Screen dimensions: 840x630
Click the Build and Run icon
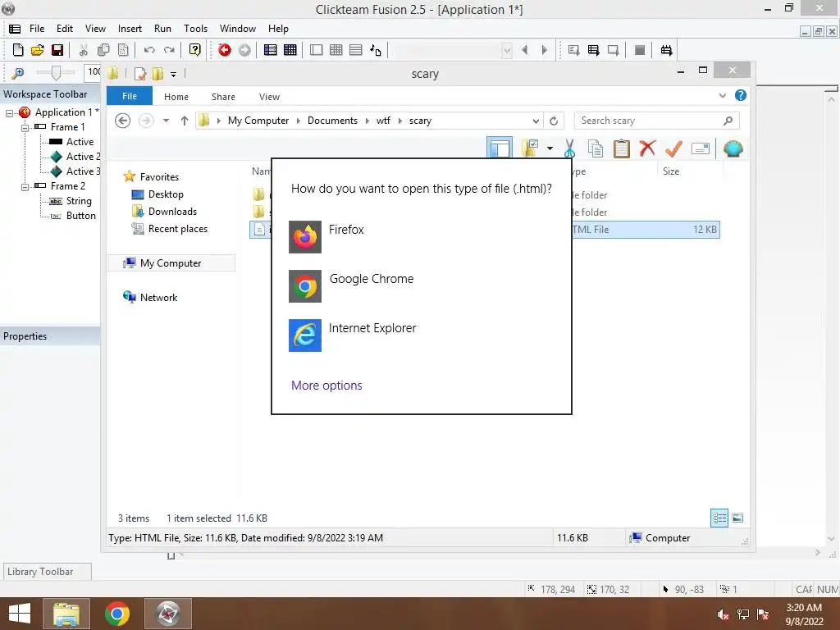[x=666, y=50]
